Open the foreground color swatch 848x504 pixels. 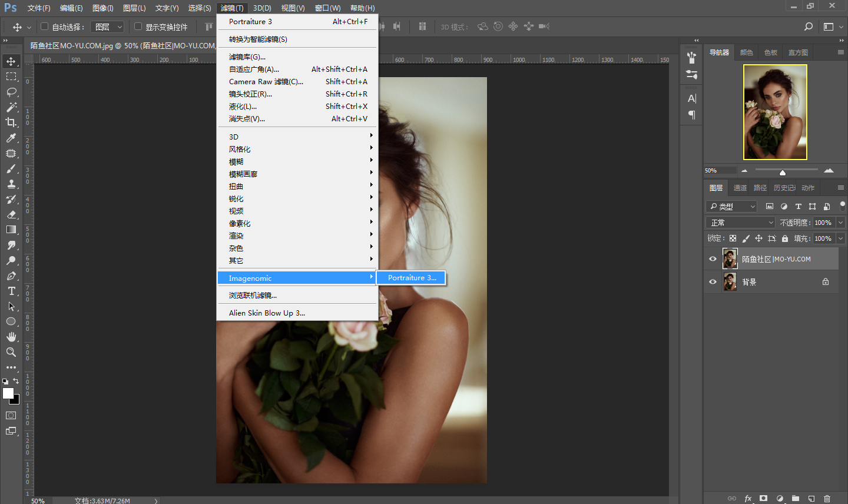(x=8, y=394)
